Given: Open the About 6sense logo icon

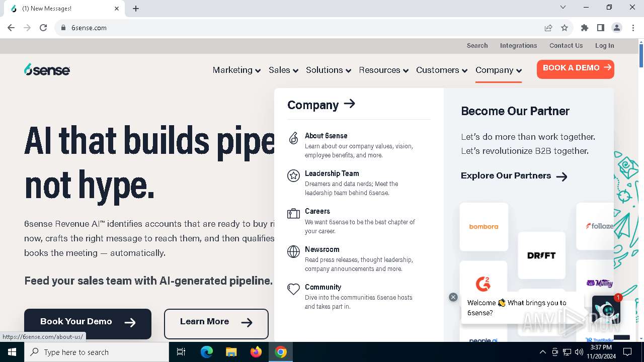Looking at the screenshot, I should (x=293, y=138).
